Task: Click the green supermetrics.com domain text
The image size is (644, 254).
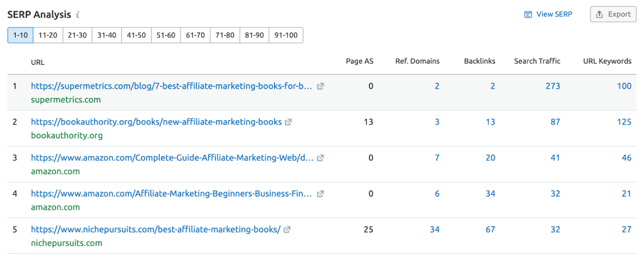Action: click(x=65, y=100)
